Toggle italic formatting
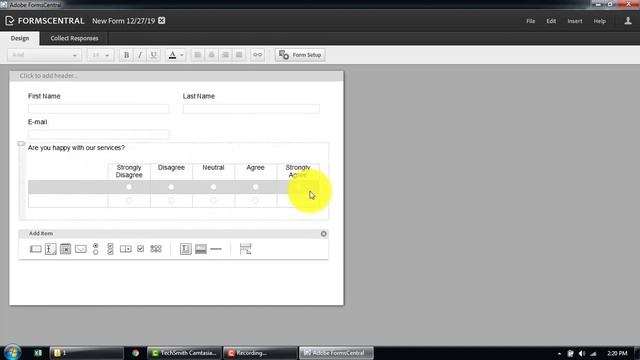Viewport: 640px width, 360px height. [x=140, y=55]
